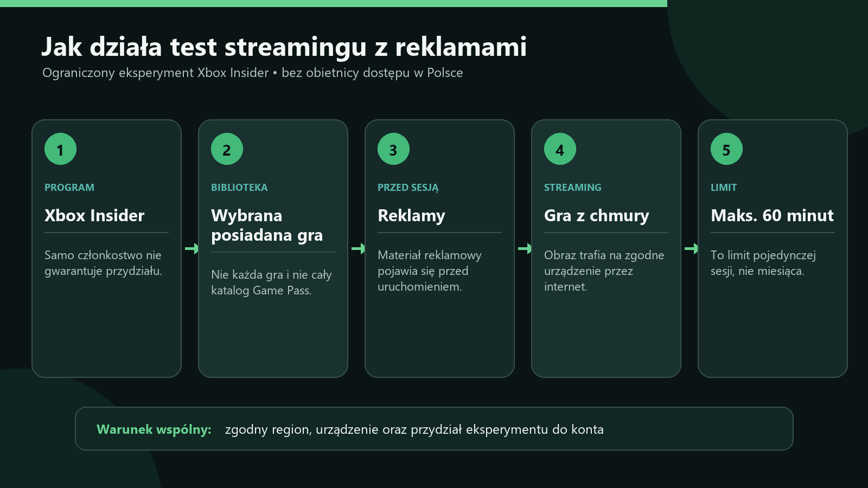Select the "BIBLIOTEKA" label
The image size is (868, 488).
[x=239, y=188]
